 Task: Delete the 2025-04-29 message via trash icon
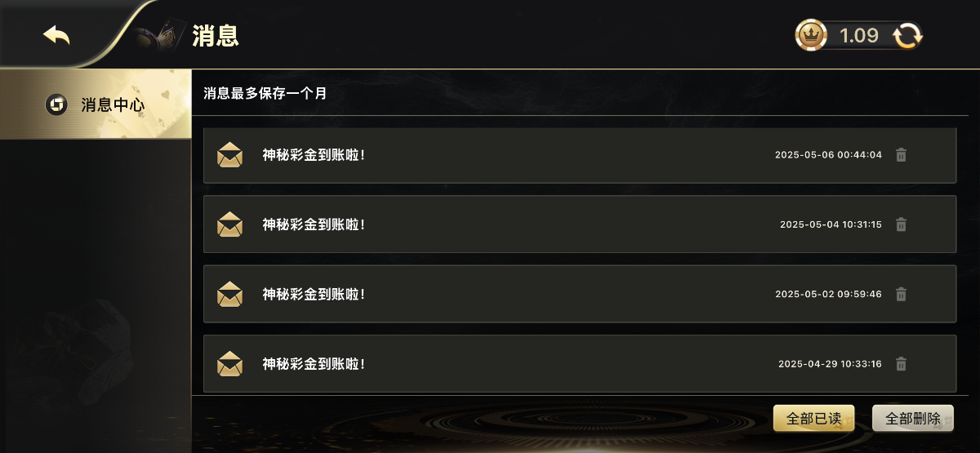[901, 364]
